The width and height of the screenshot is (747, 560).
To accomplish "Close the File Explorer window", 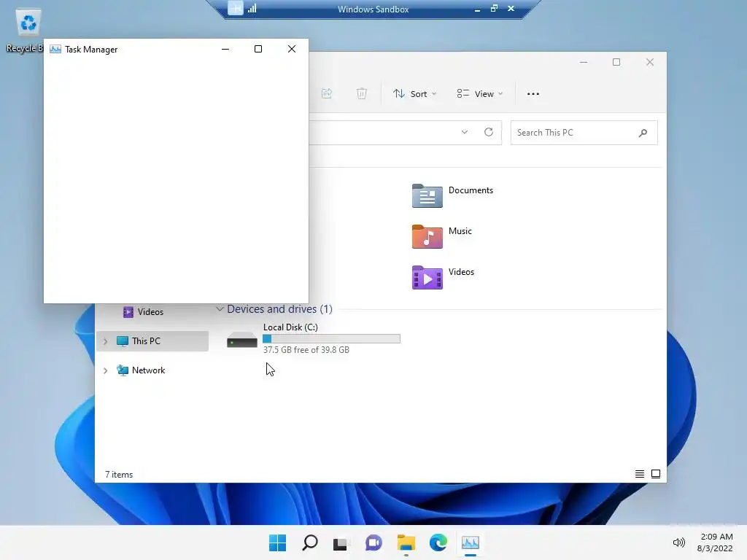I will (650, 63).
